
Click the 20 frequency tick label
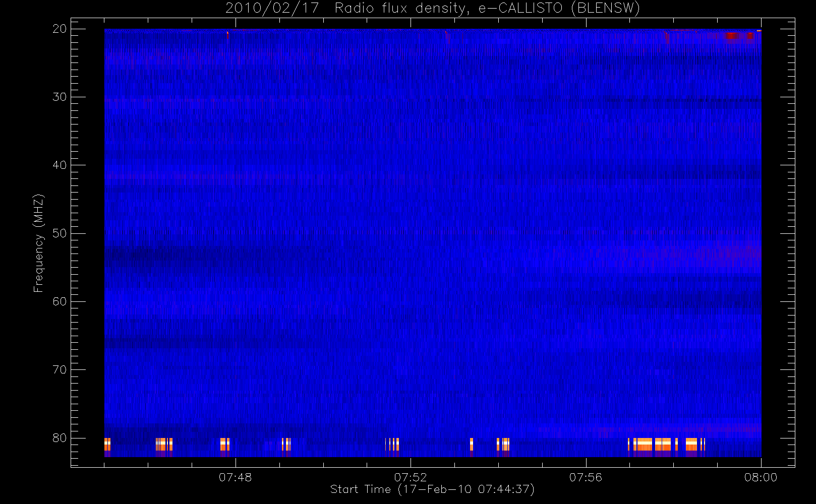pyautogui.click(x=60, y=29)
